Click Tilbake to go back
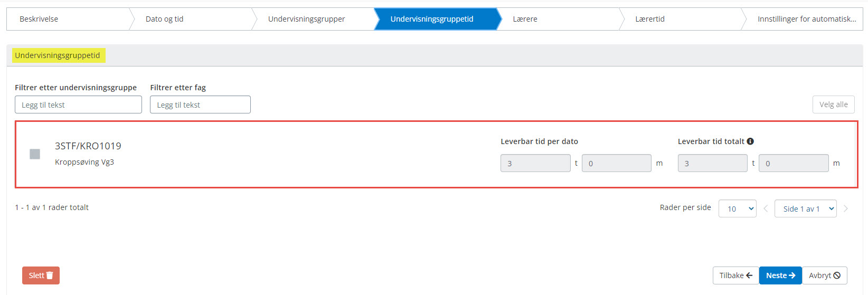This screenshot has height=295, width=868. [x=735, y=275]
